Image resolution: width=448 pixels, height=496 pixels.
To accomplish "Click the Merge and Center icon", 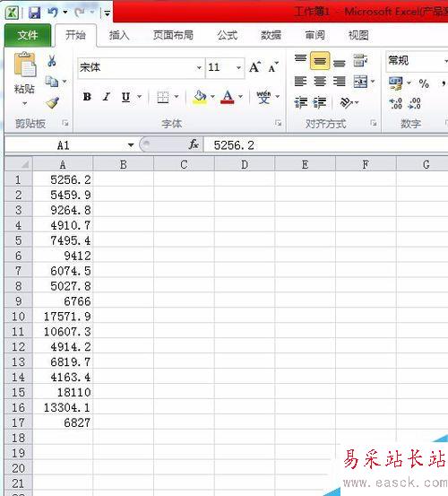I will pos(360,82).
